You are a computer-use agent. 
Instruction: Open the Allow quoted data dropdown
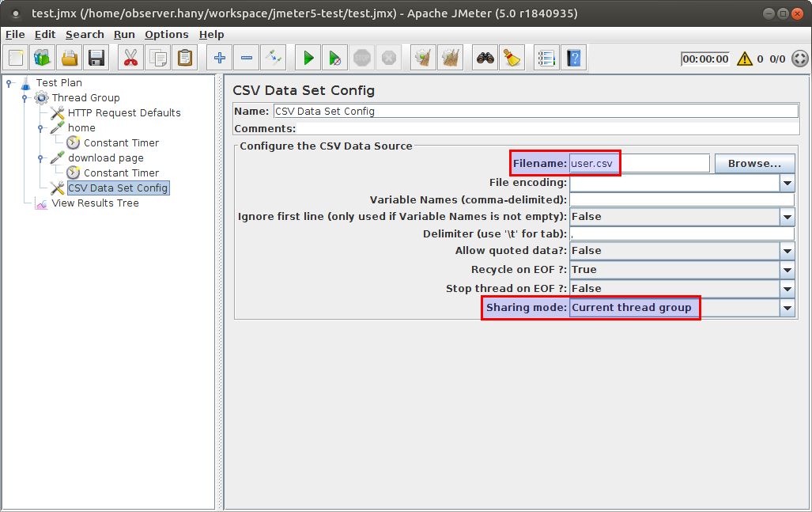click(x=787, y=251)
